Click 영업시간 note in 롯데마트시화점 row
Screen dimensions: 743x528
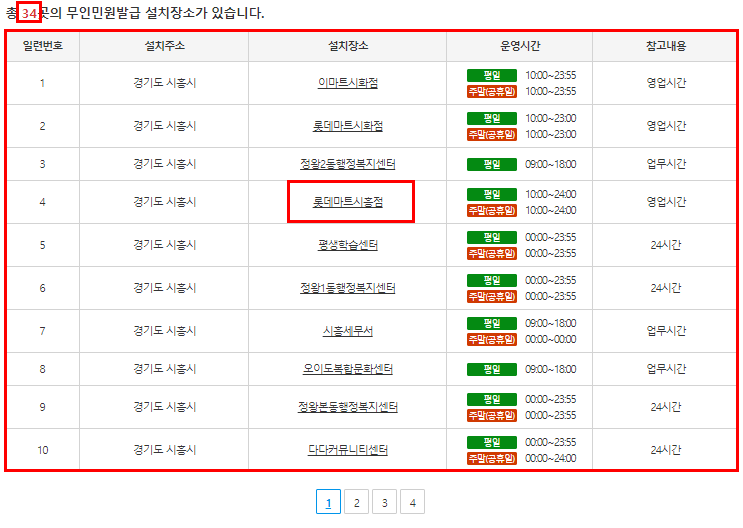pos(666,126)
